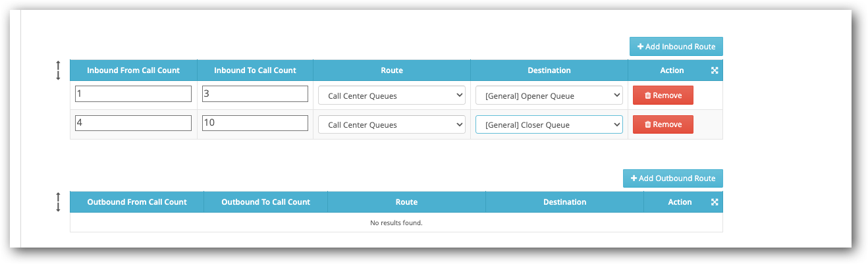This screenshot has width=868, height=264.
Task: Expand the Closer Queue destination dropdown
Action: [x=549, y=124]
